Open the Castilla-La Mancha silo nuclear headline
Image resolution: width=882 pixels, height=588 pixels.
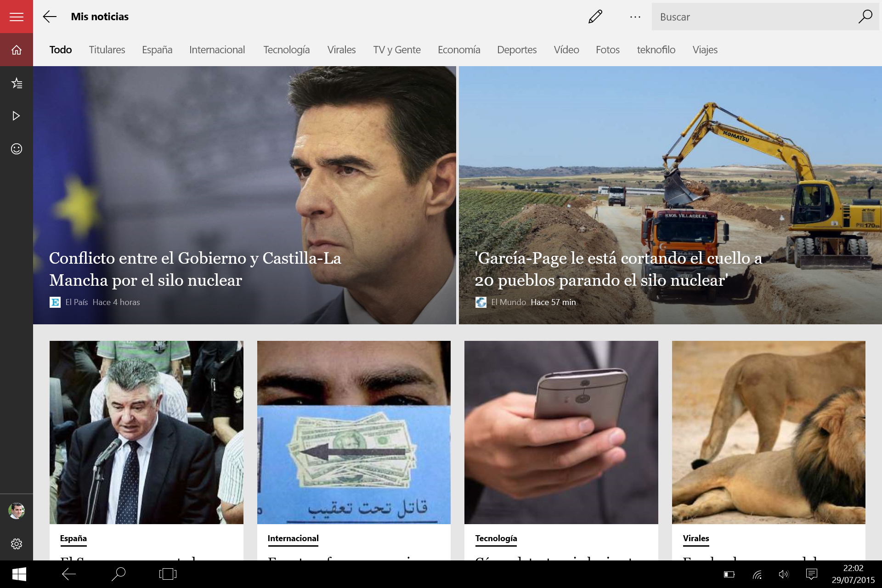click(x=195, y=269)
